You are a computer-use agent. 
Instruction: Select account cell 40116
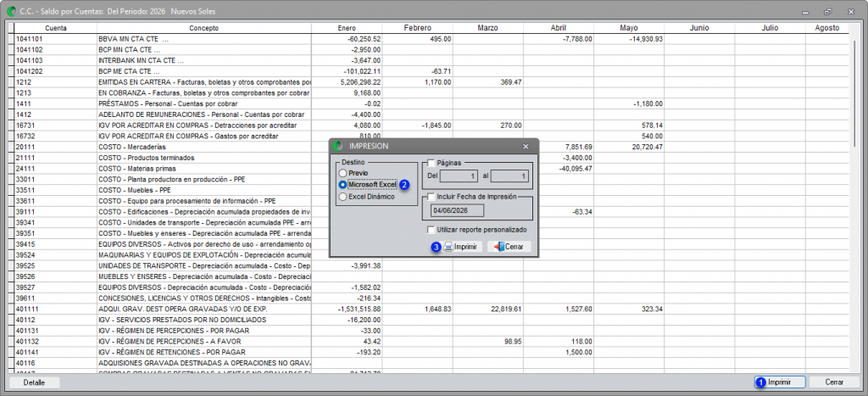click(x=56, y=363)
